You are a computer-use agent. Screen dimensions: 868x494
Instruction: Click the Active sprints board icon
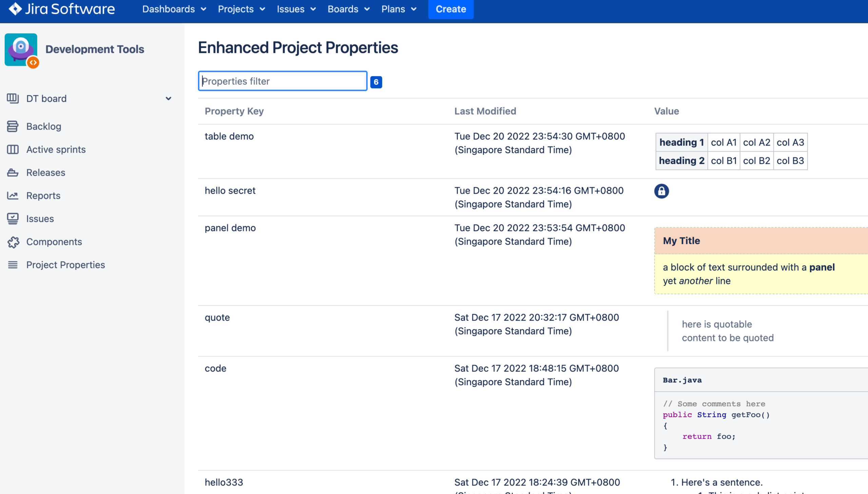pos(13,149)
